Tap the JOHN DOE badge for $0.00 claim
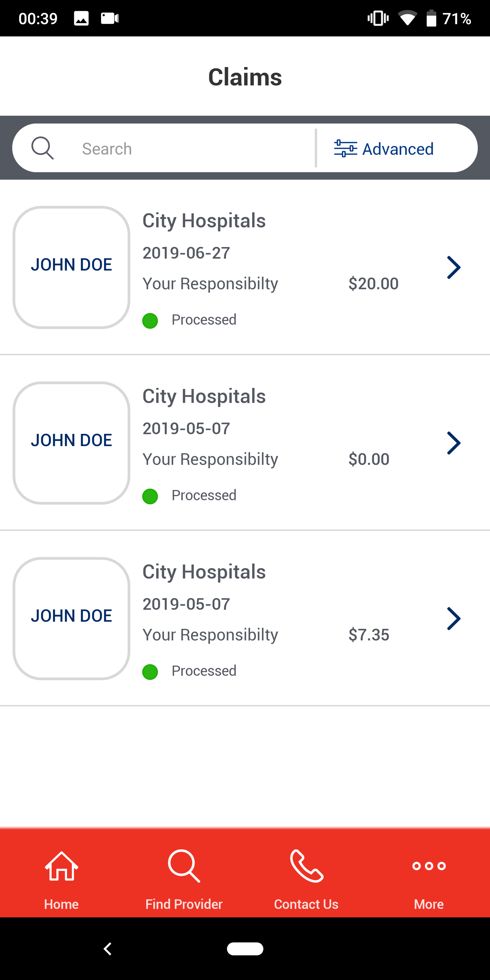The image size is (490, 980). (71, 443)
